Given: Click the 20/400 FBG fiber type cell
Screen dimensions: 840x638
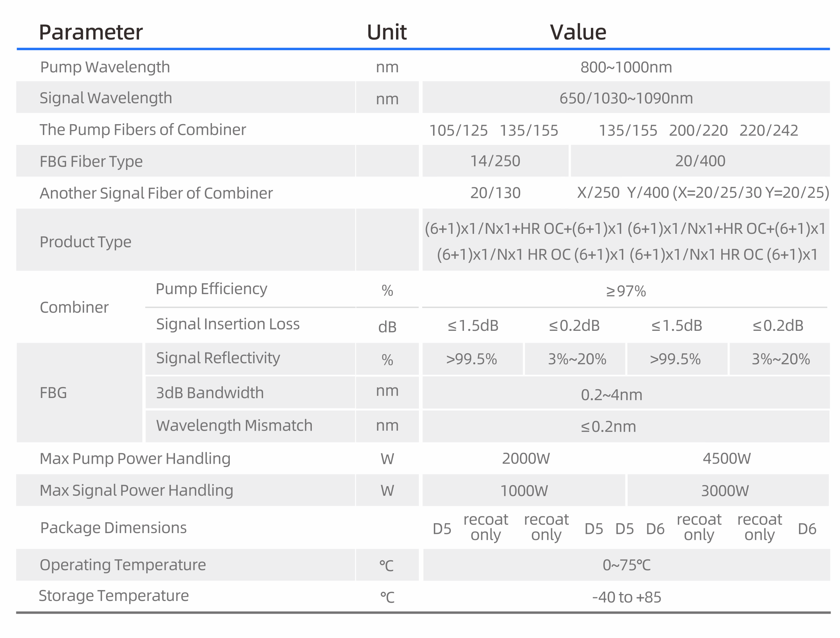Looking at the screenshot, I should click(x=700, y=161).
